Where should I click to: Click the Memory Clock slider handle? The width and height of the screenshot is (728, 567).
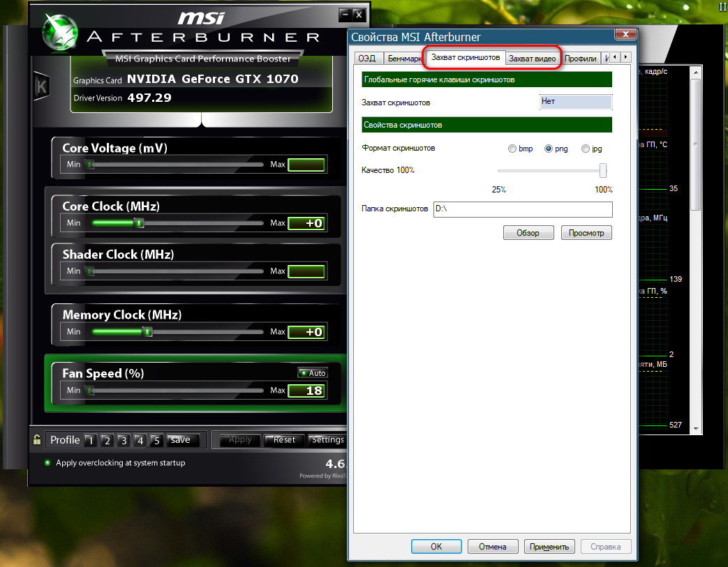pos(148,332)
